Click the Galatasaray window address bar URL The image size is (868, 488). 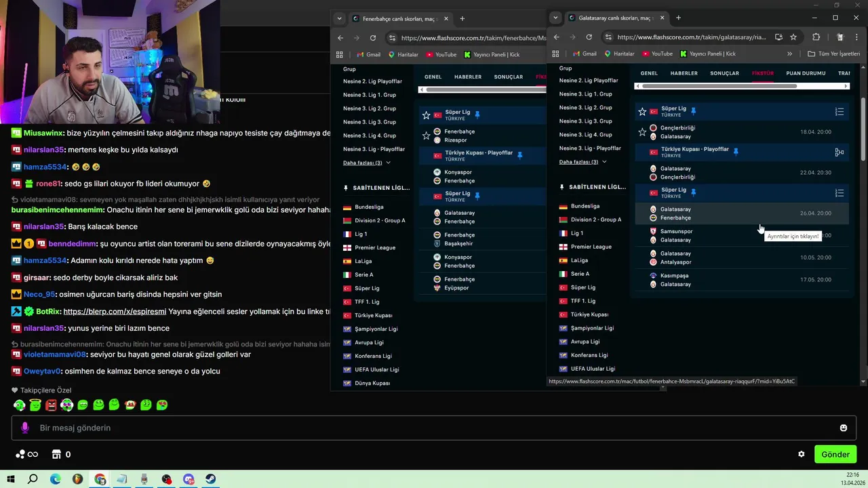(x=691, y=37)
